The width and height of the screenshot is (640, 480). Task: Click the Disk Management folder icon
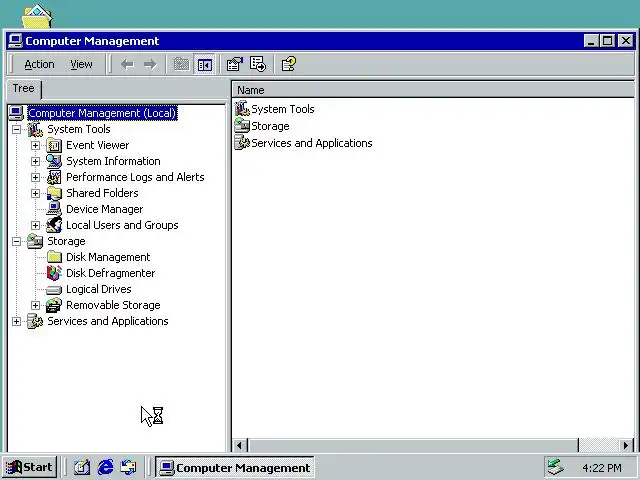tap(54, 257)
